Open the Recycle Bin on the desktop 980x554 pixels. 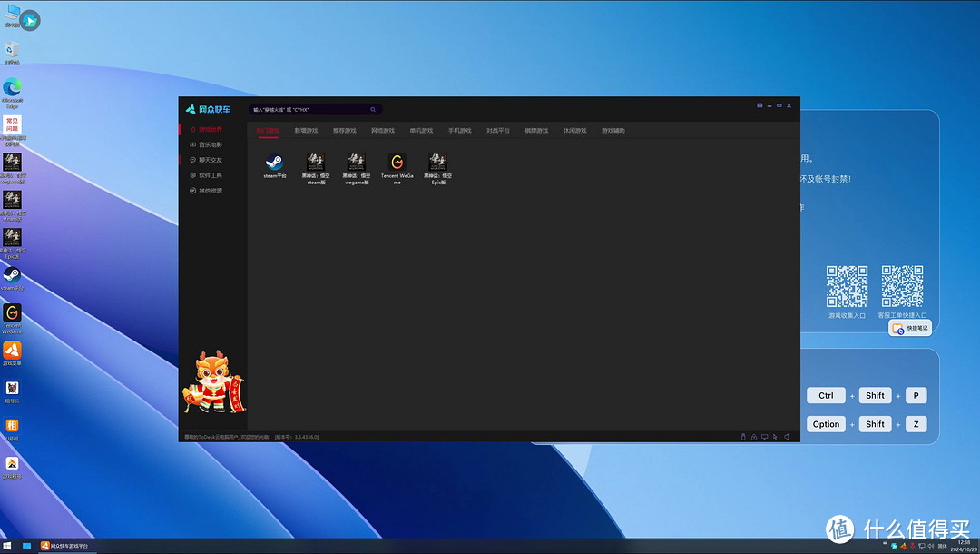tap(12, 50)
